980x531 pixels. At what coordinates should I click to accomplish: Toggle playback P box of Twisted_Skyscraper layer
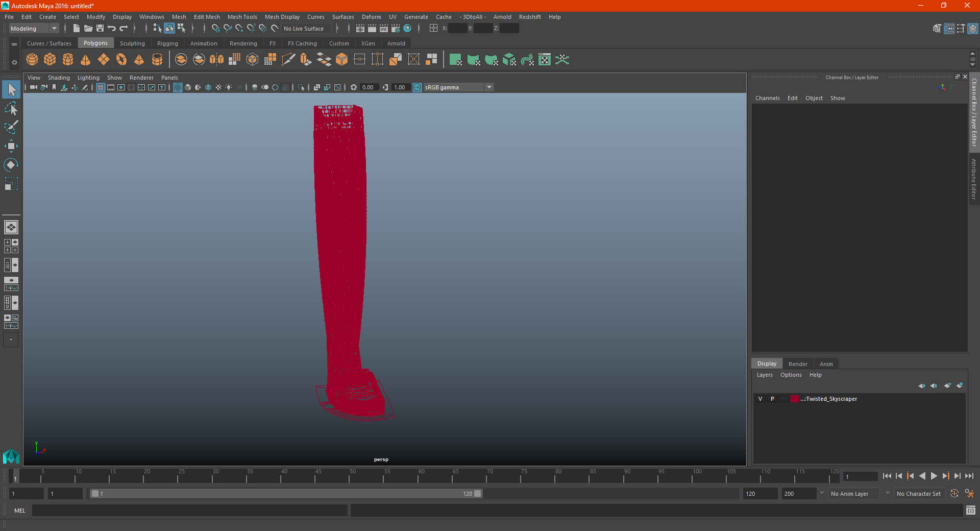[x=772, y=399]
